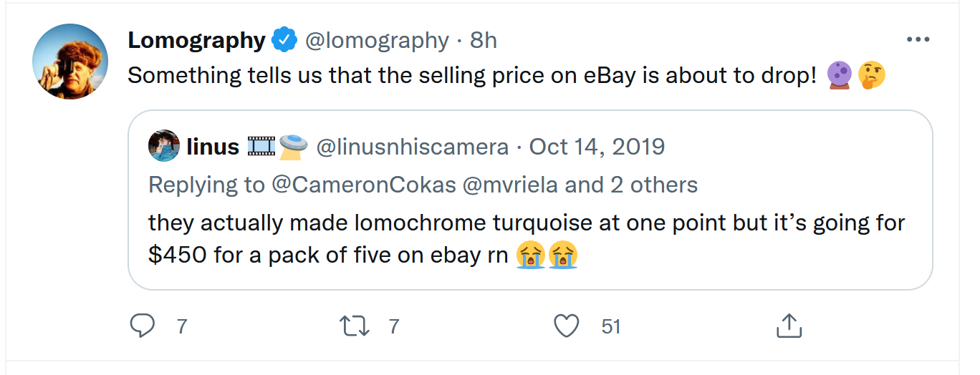This screenshot has width=980, height=375.
Task: Click linus's small avatar in quoted tweet
Action: [163, 147]
